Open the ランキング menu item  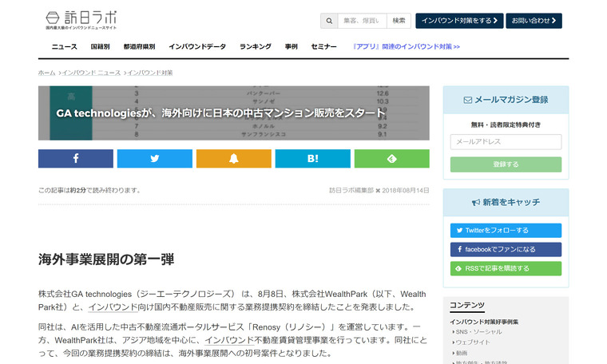click(255, 47)
